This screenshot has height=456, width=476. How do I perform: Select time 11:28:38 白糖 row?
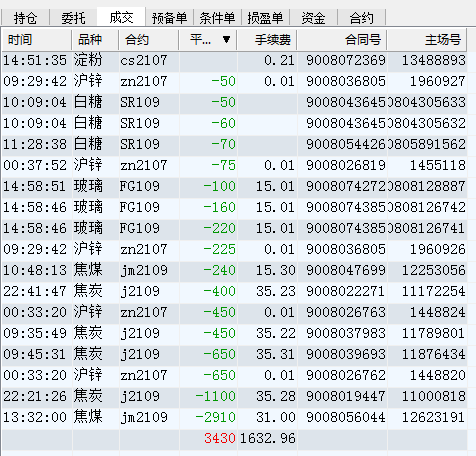coord(234,144)
